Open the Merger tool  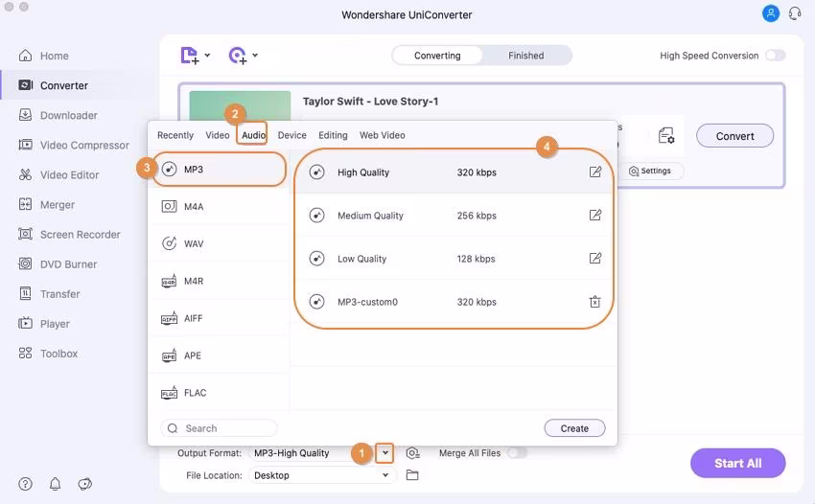47,205
